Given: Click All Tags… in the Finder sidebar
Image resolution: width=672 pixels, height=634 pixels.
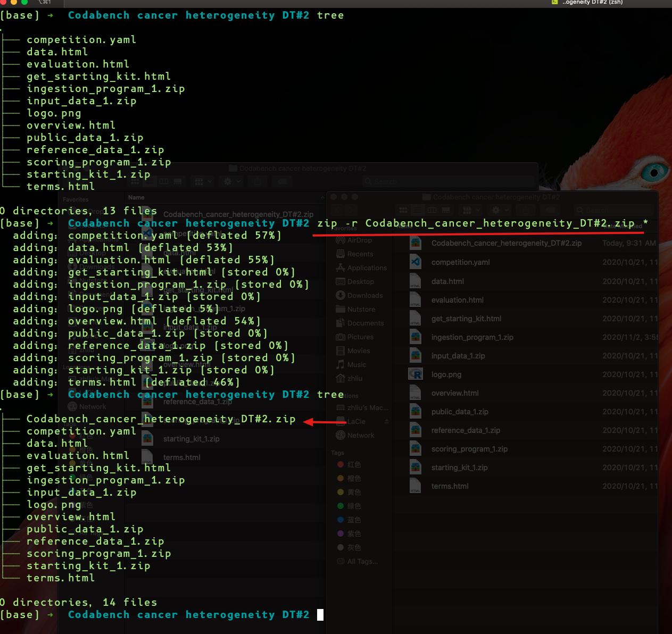Looking at the screenshot, I should point(362,561).
